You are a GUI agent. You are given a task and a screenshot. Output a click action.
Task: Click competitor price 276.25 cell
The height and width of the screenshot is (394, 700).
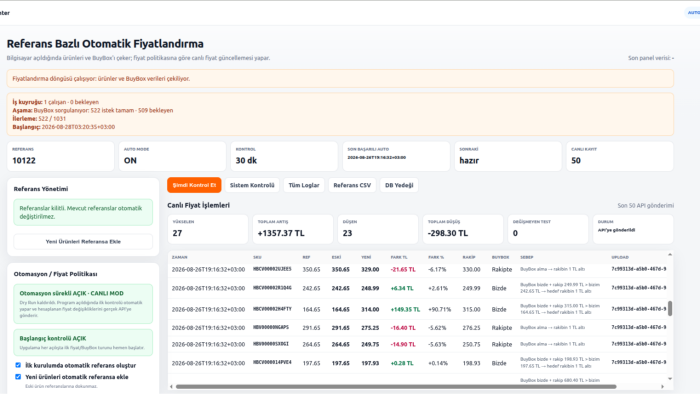(x=471, y=328)
